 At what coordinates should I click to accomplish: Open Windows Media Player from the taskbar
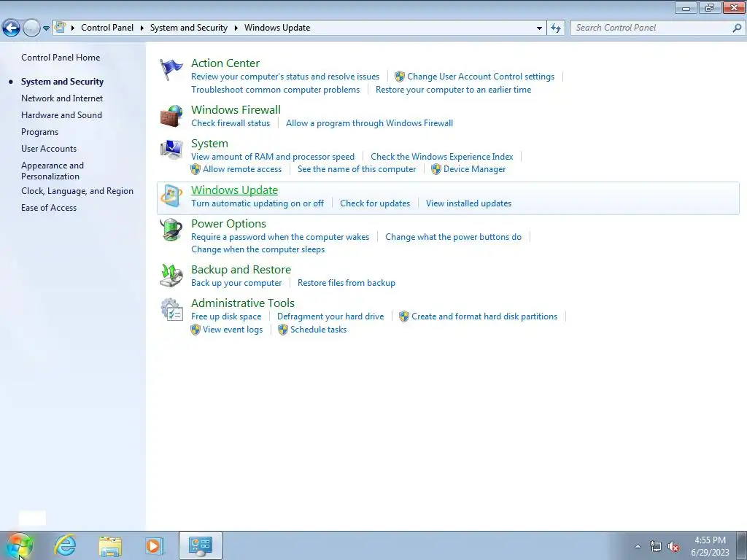coord(155,545)
